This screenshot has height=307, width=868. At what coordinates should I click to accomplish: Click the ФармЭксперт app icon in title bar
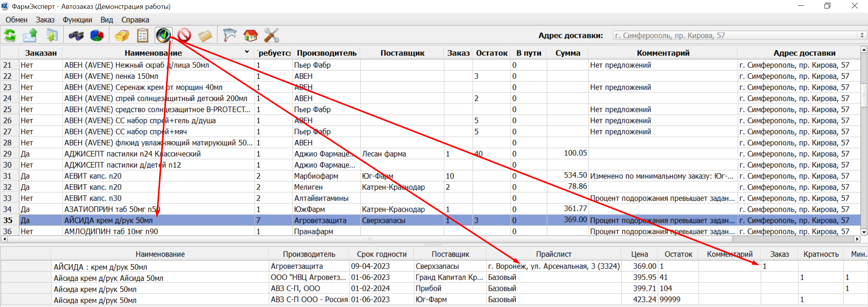click(5, 6)
